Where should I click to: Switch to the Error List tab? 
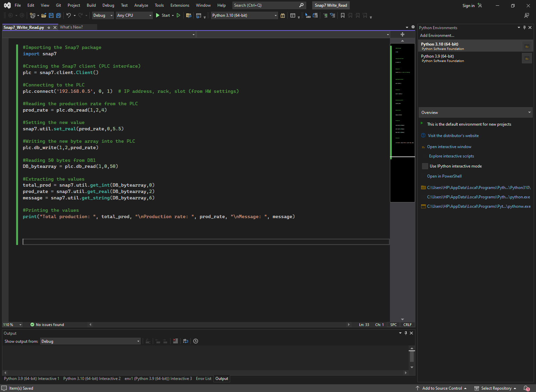tap(203, 379)
